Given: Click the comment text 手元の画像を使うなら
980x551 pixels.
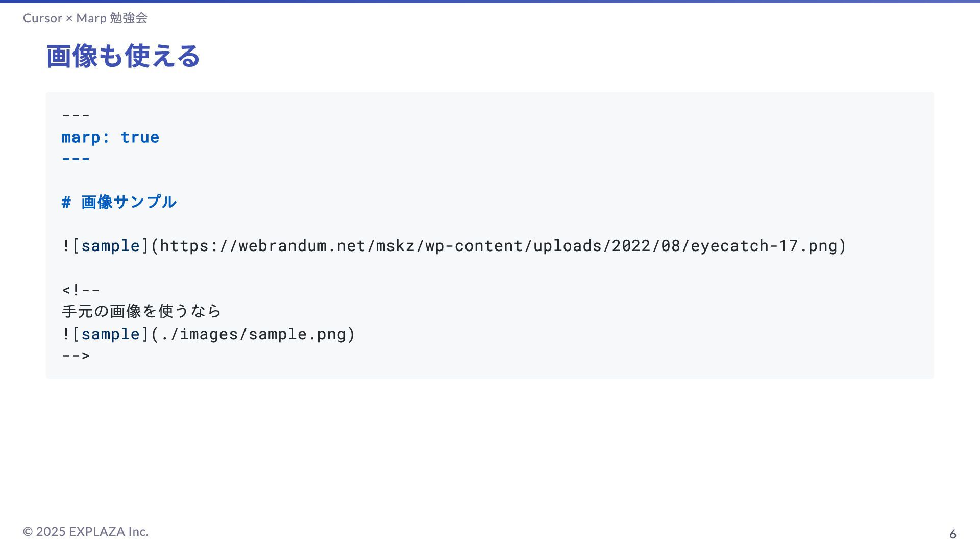Looking at the screenshot, I should 141,311.
